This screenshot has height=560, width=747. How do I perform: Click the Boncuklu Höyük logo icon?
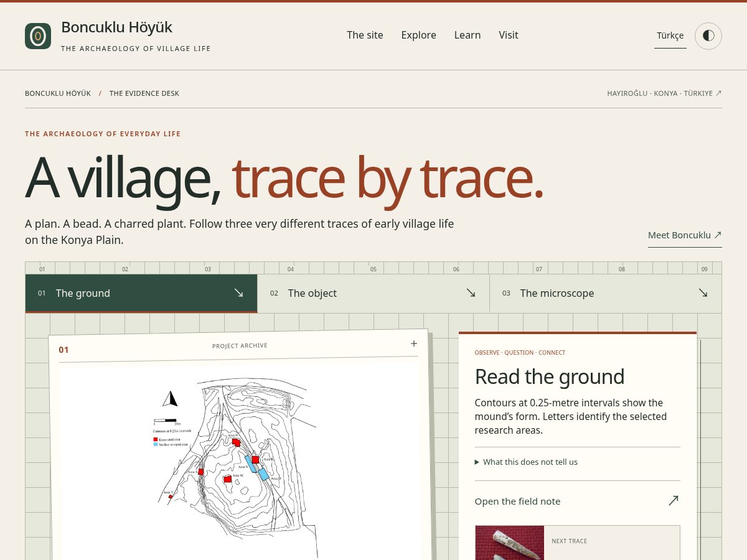[38, 36]
